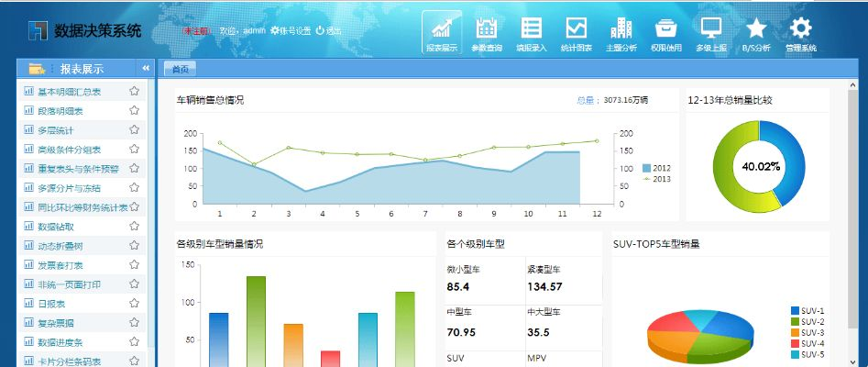The image size is (868, 367).
Task: Switch to the 首页 tab
Action: (181, 69)
